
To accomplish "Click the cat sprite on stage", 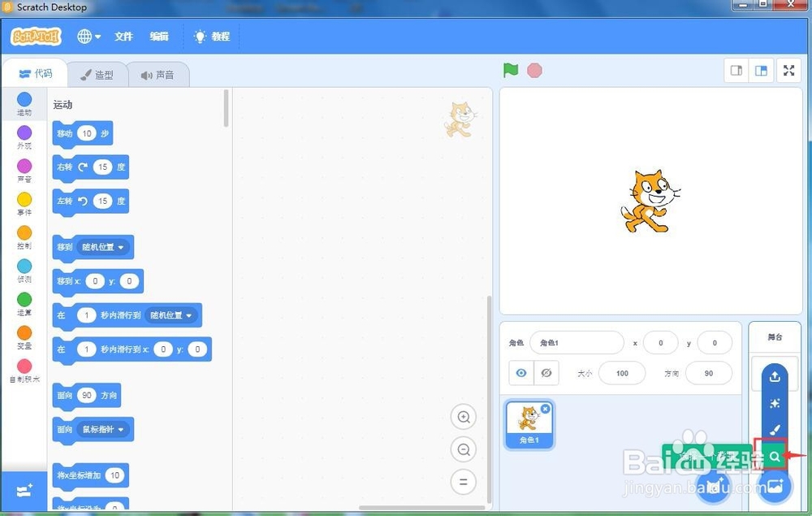I will pos(650,201).
